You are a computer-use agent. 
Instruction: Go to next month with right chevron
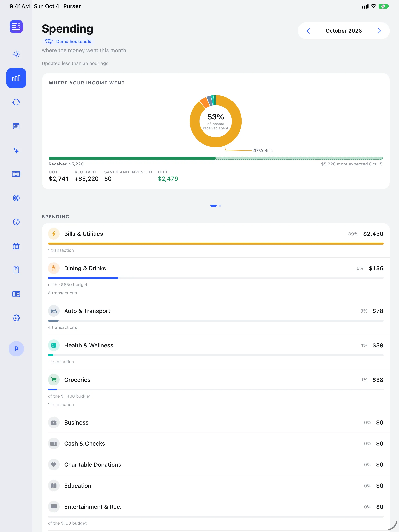(x=379, y=31)
